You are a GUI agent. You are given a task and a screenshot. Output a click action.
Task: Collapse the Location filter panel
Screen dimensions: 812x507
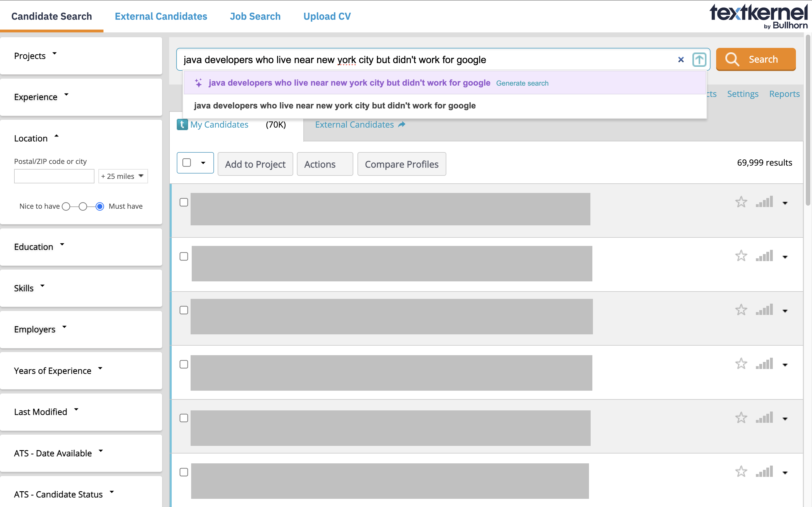(57, 136)
